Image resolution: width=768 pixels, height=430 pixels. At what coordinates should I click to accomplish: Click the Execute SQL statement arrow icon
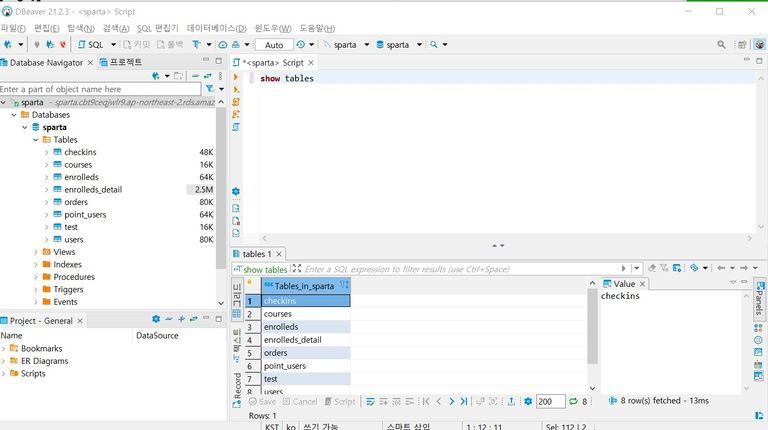coord(236,77)
